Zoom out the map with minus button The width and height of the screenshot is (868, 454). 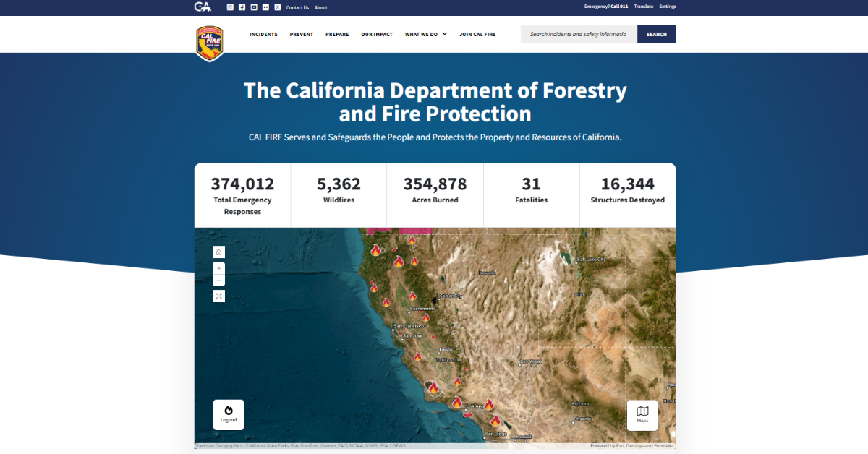(219, 280)
